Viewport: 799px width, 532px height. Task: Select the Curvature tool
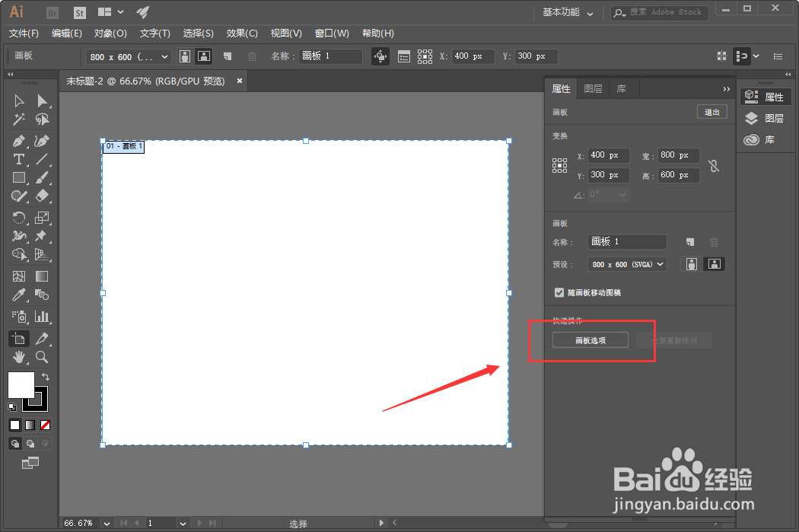pyautogui.click(x=42, y=141)
